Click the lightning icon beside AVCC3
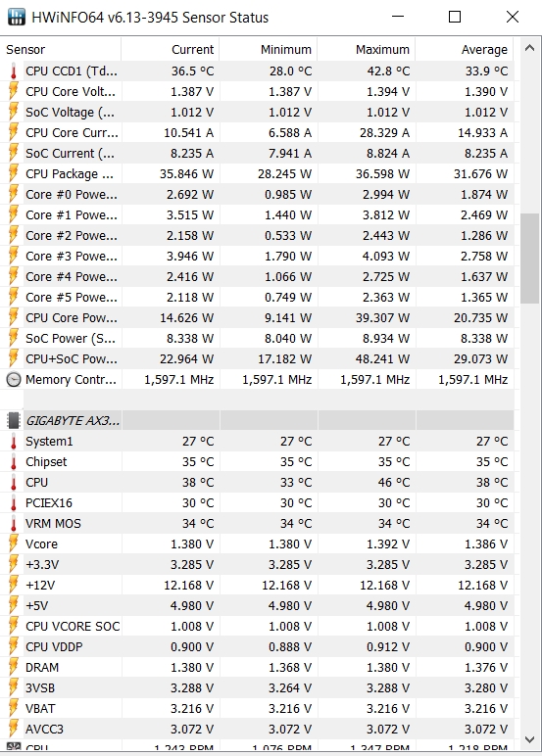Viewport: 542px width, 756px height. coord(14,729)
